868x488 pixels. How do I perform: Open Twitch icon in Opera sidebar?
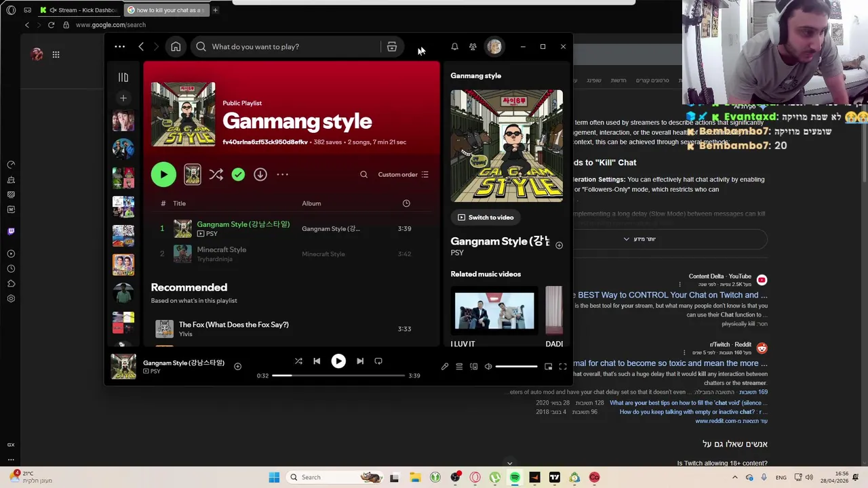(x=11, y=231)
